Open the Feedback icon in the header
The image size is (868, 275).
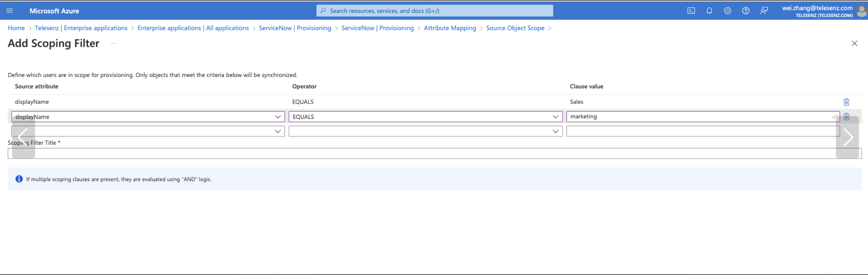(x=764, y=11)
